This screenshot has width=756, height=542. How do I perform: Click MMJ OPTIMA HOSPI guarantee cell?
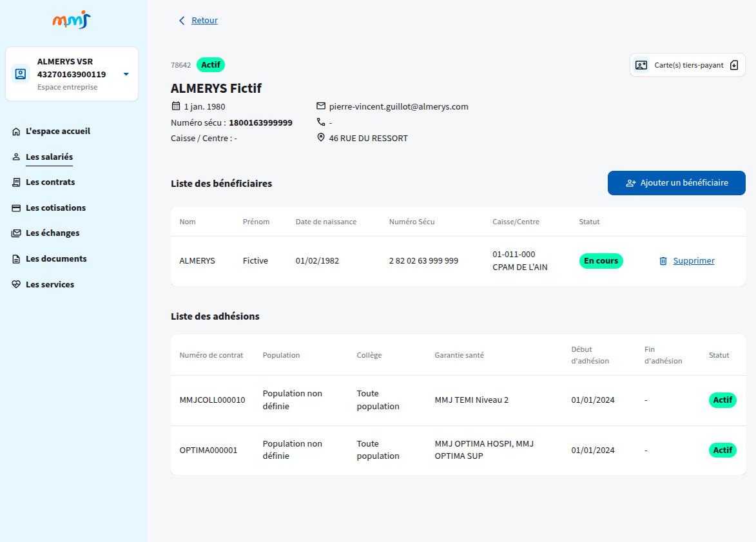pyautogui.click(x=484, y=450)
